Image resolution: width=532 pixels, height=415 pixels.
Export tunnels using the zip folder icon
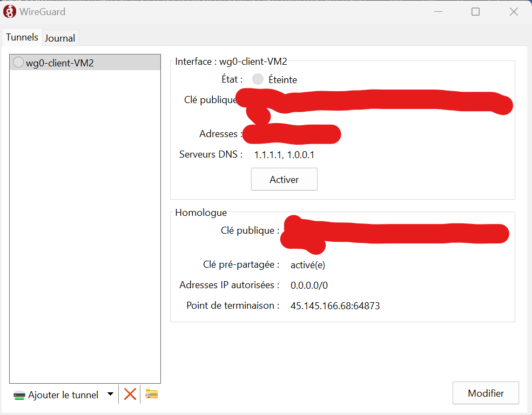point(152,394)
